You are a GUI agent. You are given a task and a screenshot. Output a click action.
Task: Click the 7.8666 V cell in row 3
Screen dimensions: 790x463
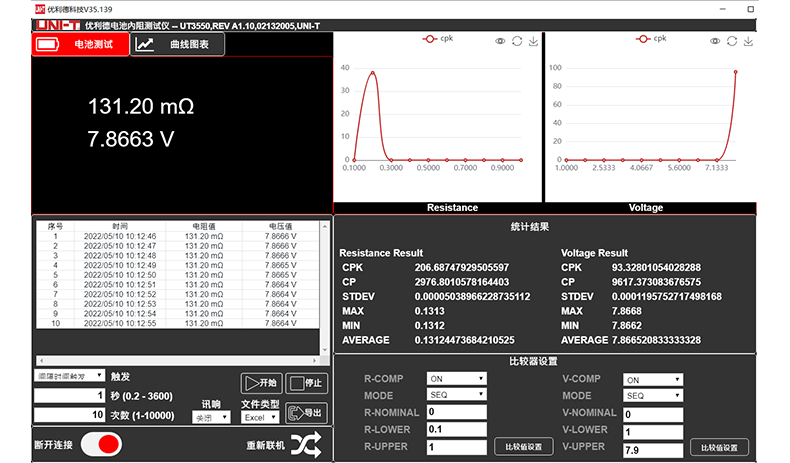tap(280, 255)
